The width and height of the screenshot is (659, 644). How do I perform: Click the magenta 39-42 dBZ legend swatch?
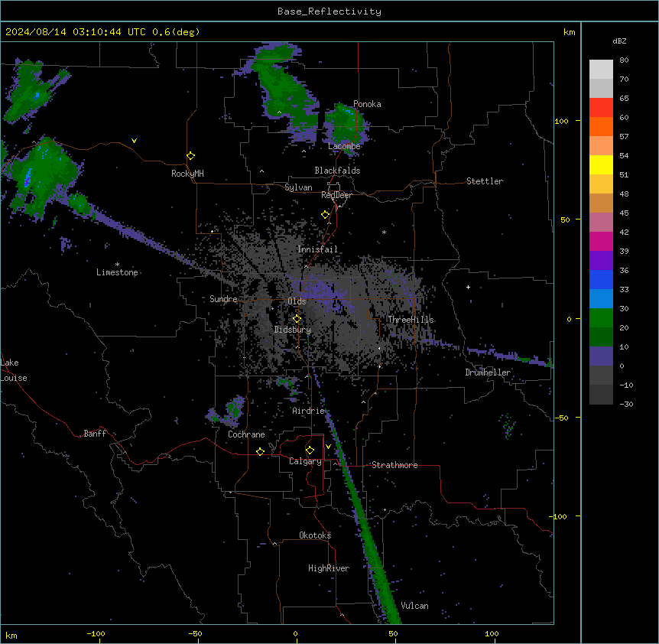(601, 241)
